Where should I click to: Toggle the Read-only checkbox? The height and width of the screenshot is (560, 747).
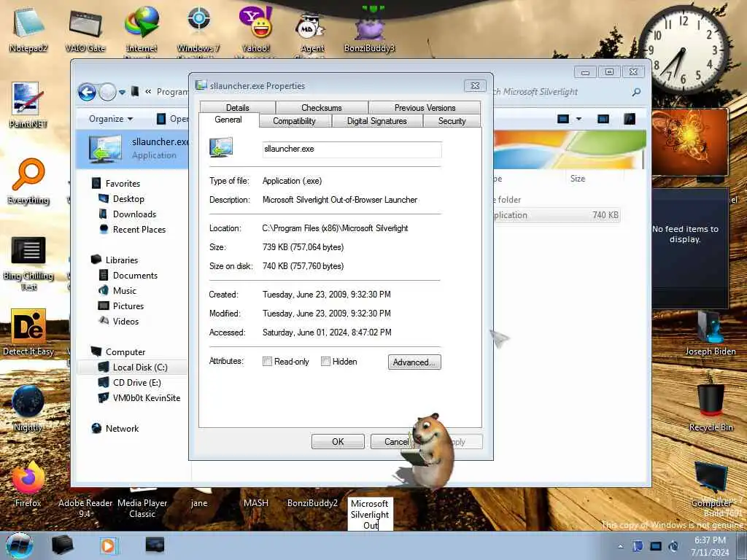pos(267,362)
